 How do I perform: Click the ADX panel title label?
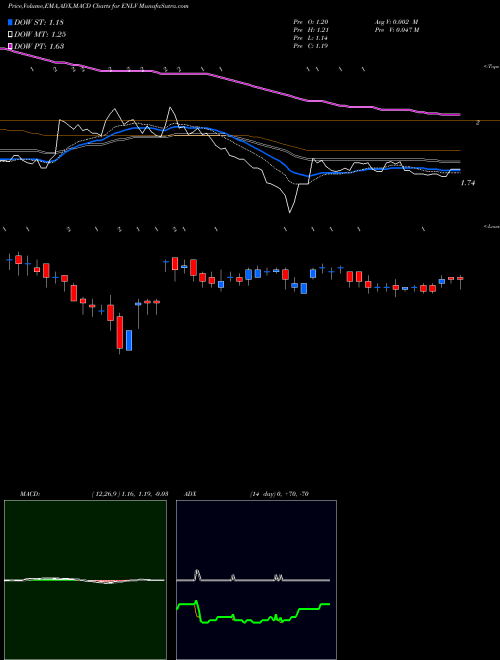190,494
